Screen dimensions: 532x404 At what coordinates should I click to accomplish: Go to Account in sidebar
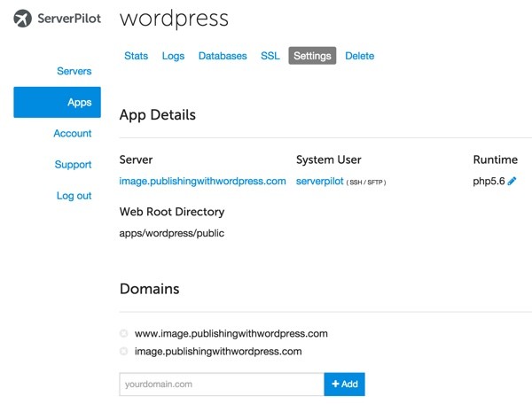(73, 133)
